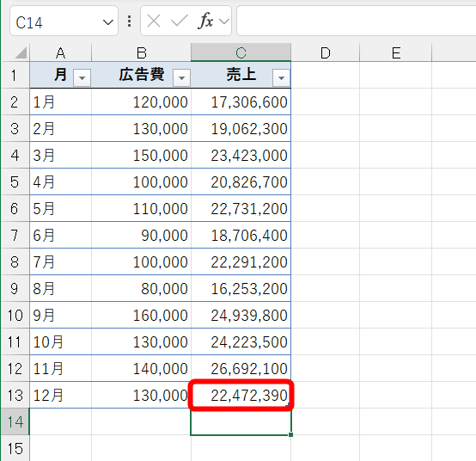The height and width of the screenshot is (461, 476).
Task: Select cell containing 11月
Action: coord(61,368)
